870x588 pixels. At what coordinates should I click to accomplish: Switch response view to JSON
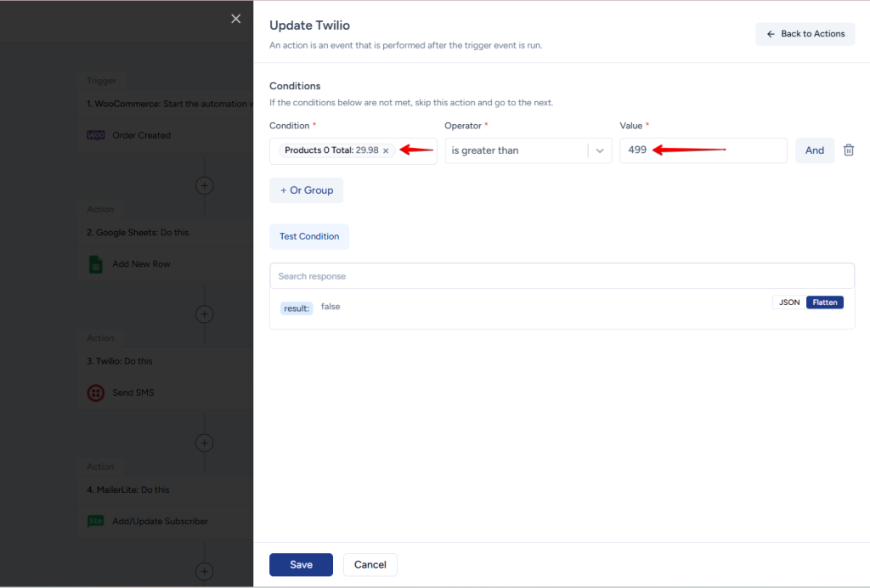tap(789, 302)
